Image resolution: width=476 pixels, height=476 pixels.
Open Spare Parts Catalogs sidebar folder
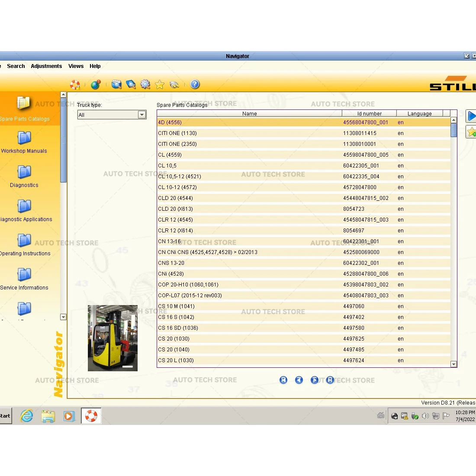24,108
